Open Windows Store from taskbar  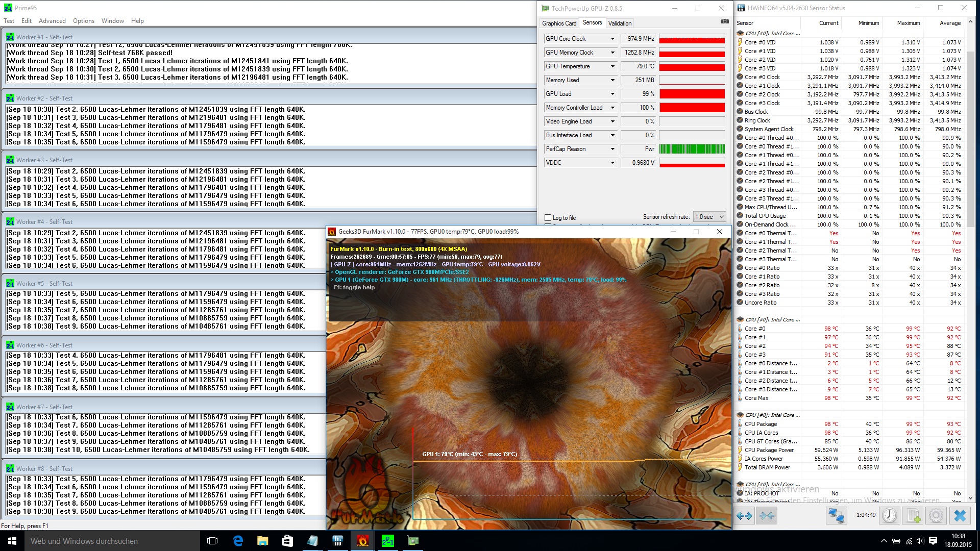pyautogui.click(x=287, y=541)
